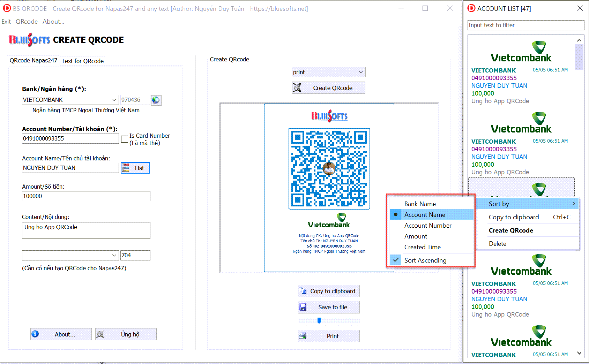Sort accounts by Account Number
The height and width of the screenshot is (364, 589).
pyautogui.click(x=432, y=226)
